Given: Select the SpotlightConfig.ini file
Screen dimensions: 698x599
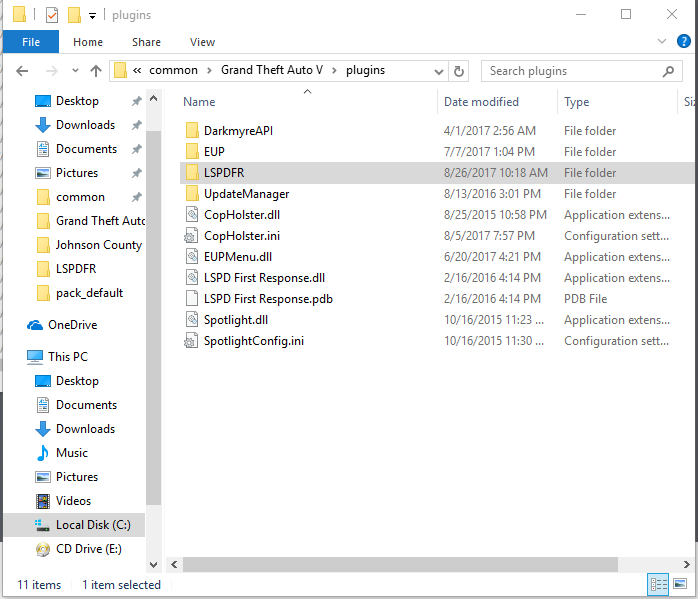Looking at the screenshot, I should (x=254, y=341).
